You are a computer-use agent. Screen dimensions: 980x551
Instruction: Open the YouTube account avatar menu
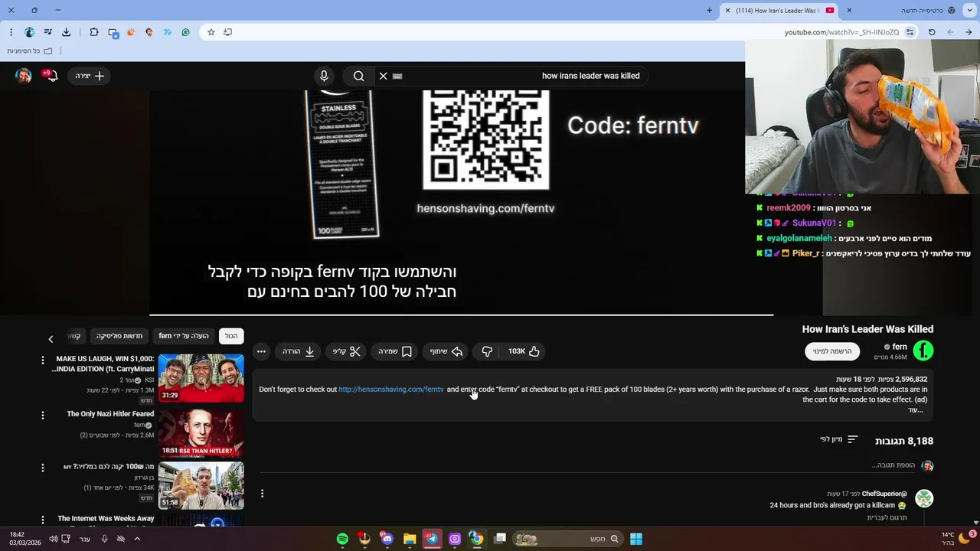tap(24, 76)
